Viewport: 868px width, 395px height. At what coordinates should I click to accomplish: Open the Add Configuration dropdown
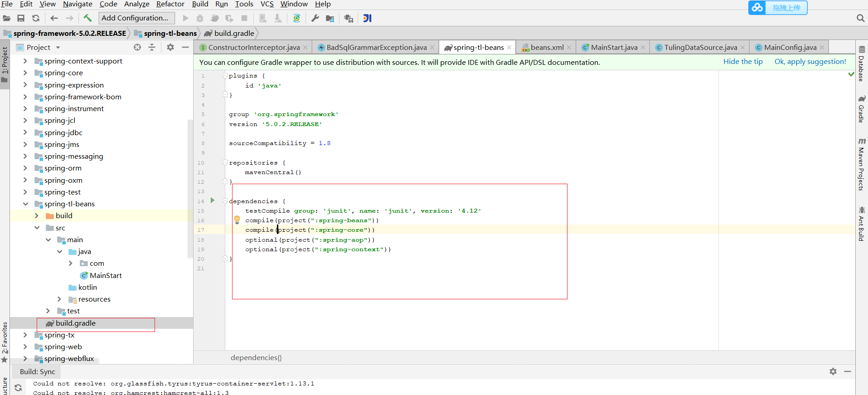click(137, 18)
